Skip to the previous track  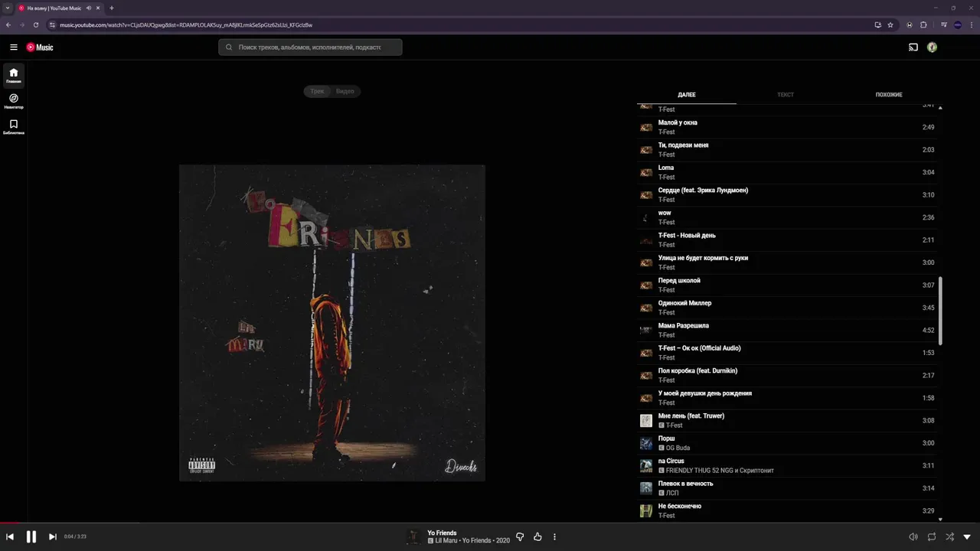point(10,536)
